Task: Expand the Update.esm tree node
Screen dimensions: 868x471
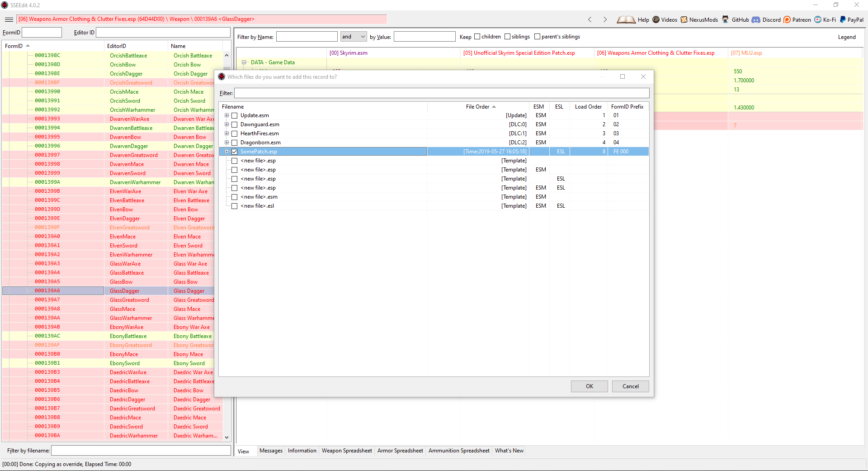Action: pyautogui.click(x=227, y=115)
